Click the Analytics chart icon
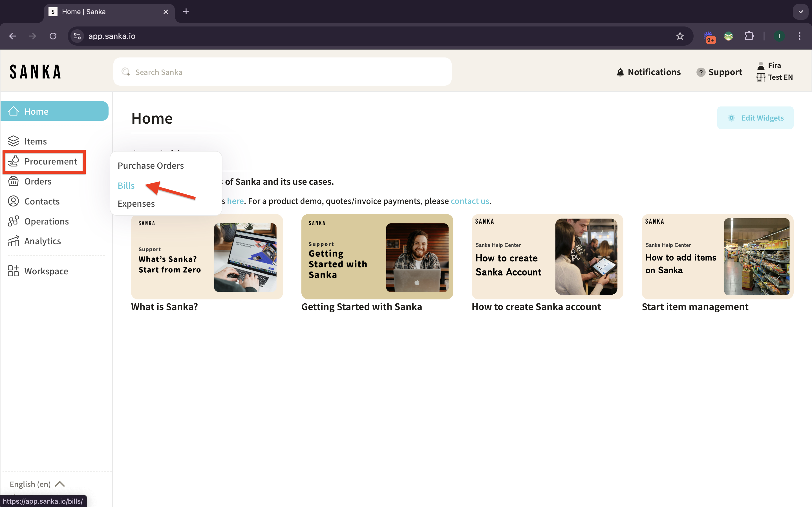The height and width of the screenshot is (507, 812). click(14, 241)
